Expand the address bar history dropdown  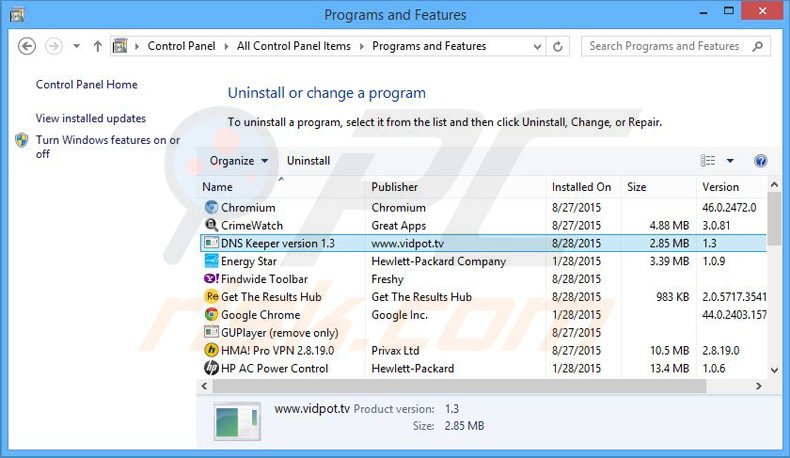click(x=537, y=46)
